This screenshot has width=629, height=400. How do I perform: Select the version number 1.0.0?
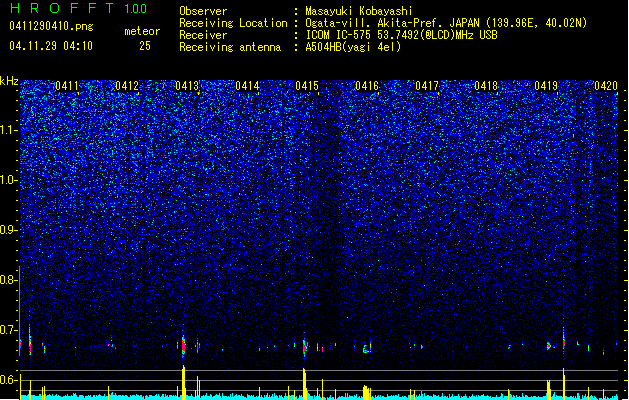coord(136,9)
